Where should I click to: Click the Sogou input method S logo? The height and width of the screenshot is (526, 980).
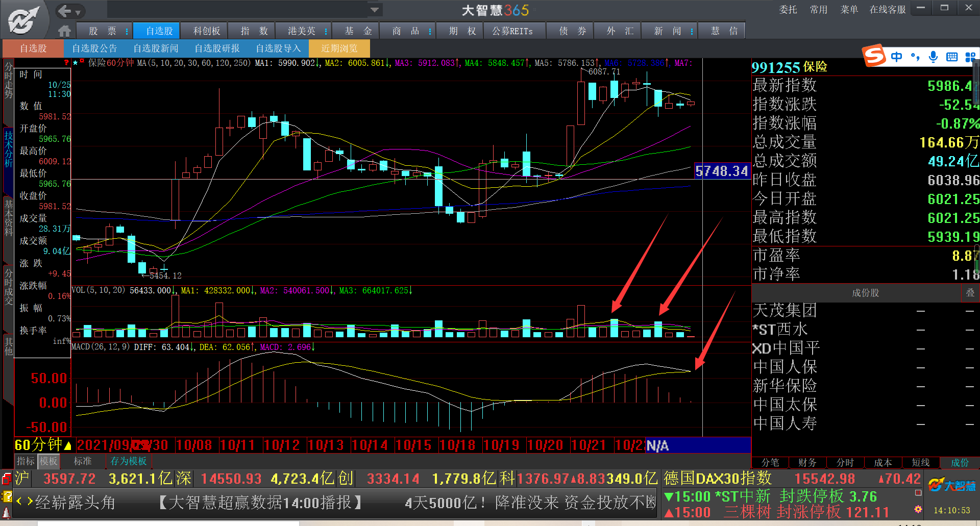pyautogui.click(x=874, y=56)
